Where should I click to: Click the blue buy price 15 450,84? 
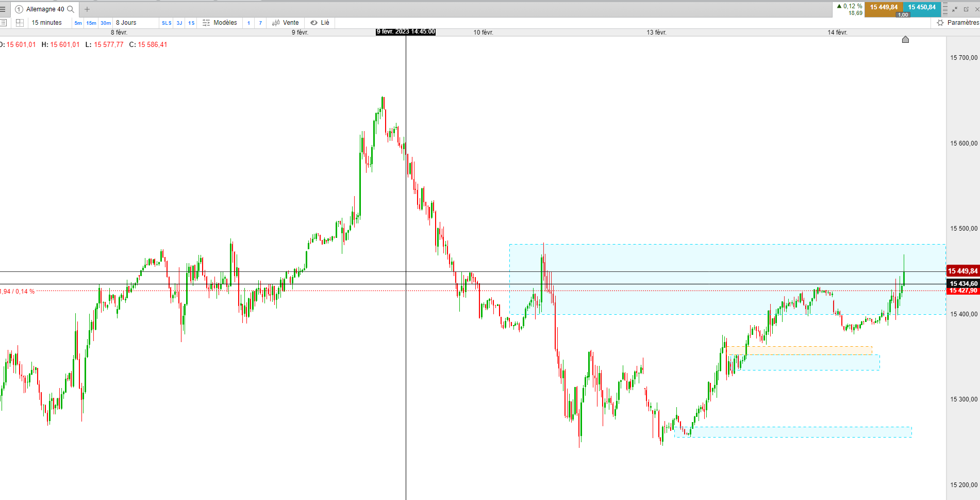922,7
